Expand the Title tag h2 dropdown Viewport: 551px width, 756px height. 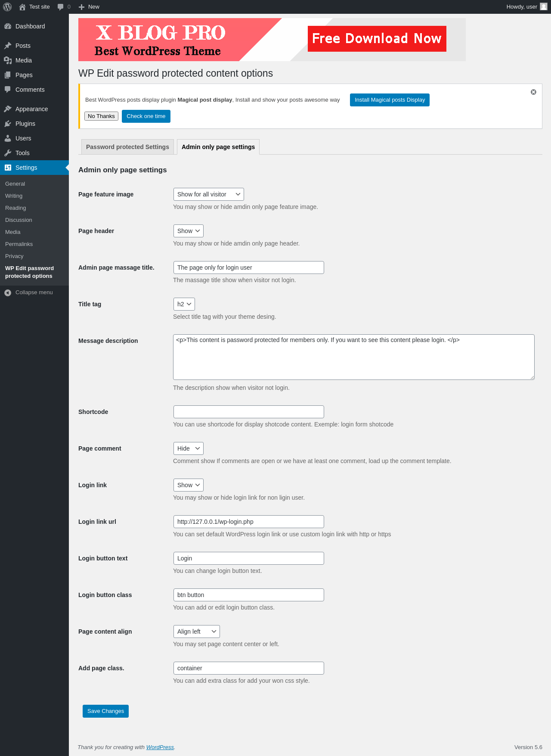184,304
